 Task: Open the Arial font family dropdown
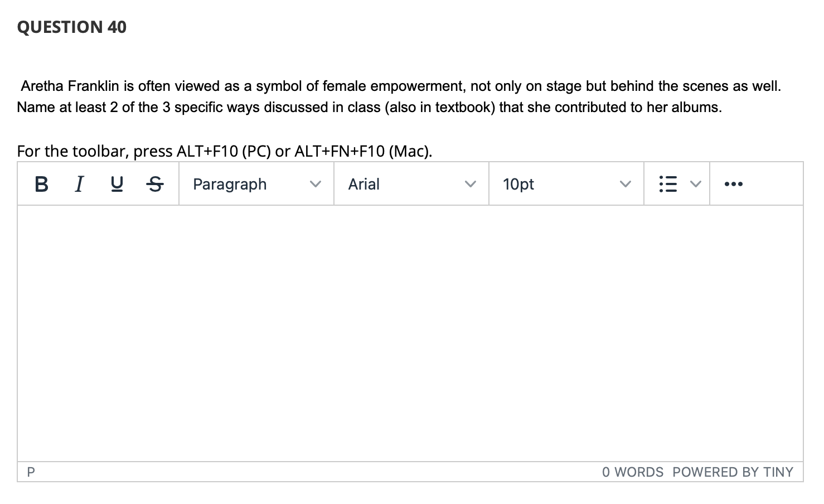(x=411, y=184)
